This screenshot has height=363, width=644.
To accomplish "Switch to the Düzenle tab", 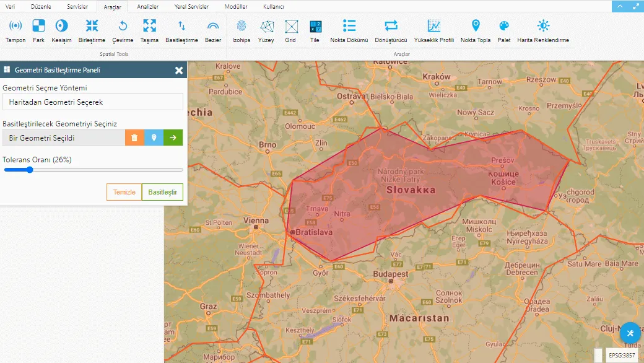I will [x=41, y=7].
